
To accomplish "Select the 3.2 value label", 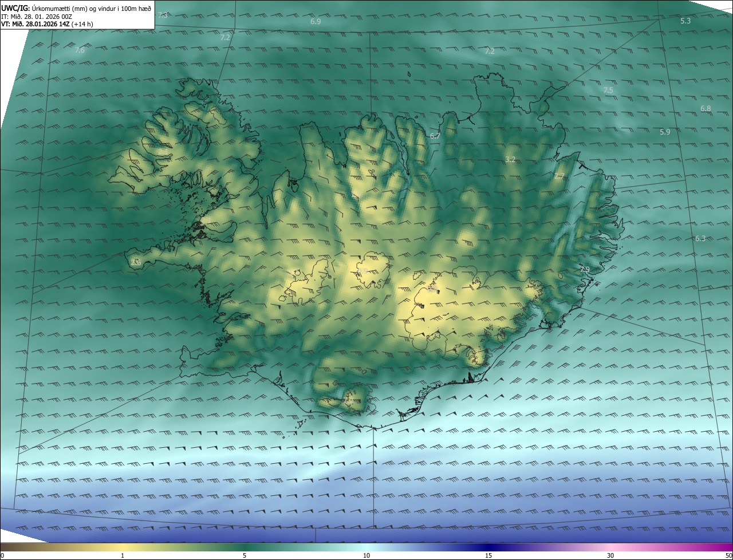I will 510,159.
